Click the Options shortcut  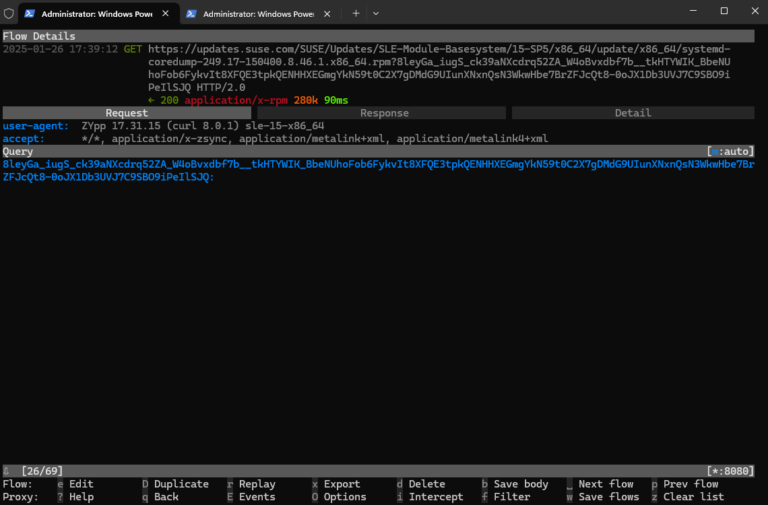(339, 497)
